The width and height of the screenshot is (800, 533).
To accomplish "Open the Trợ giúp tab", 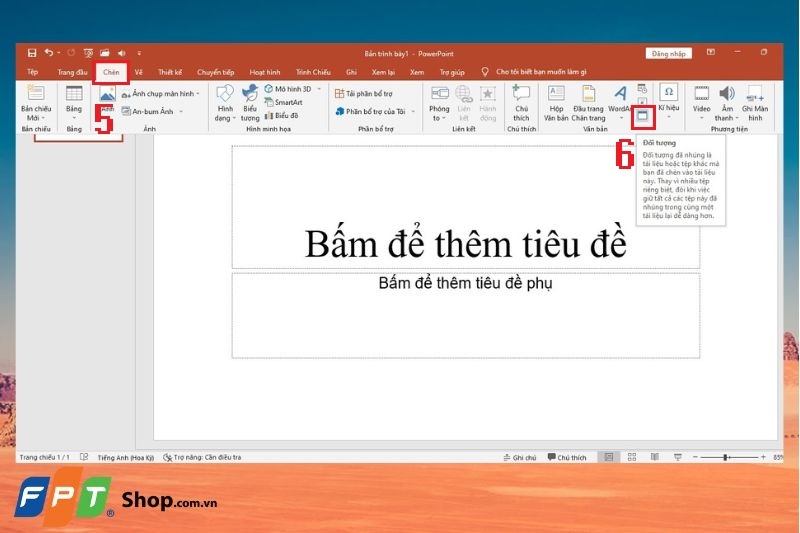I will [452, 72].
